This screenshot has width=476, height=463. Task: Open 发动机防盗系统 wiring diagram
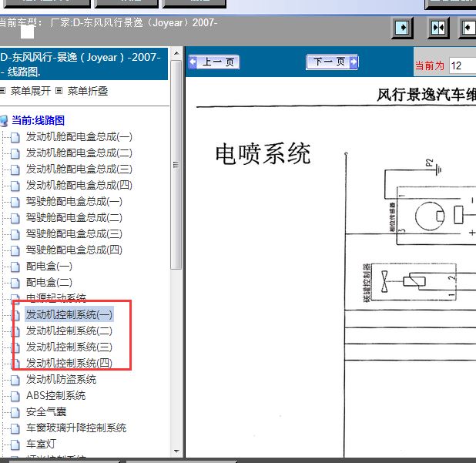pos(61,379)
